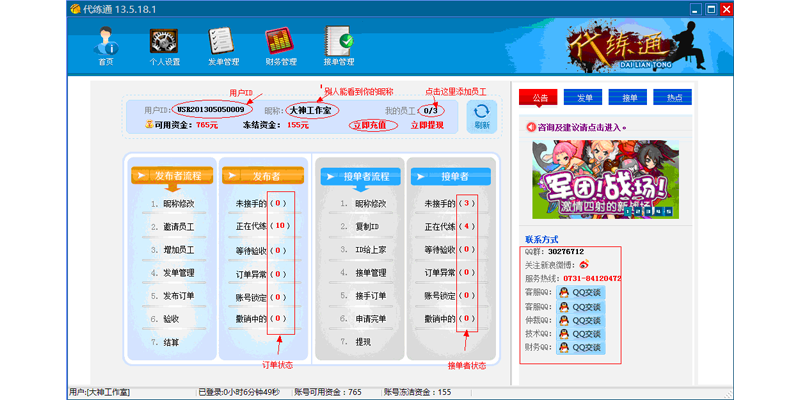
Task: Click the 刷新 refresh icon button
Action: (x=482, y=117)
